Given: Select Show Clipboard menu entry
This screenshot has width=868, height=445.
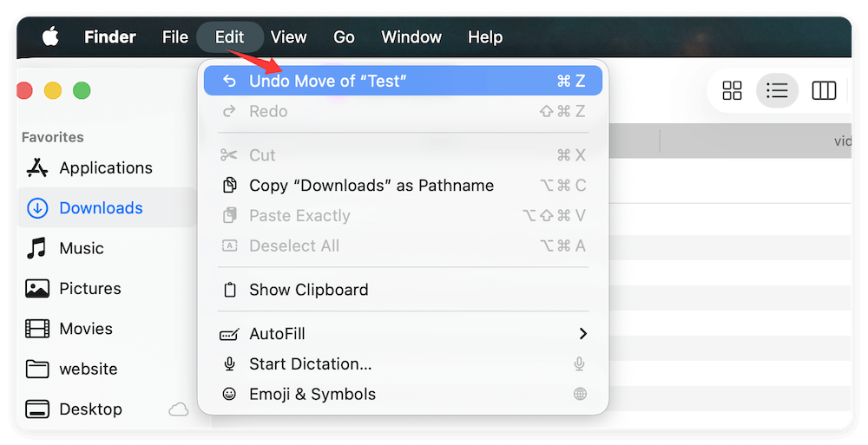Looking at the screenshot, I should click(x=308, y=290).
